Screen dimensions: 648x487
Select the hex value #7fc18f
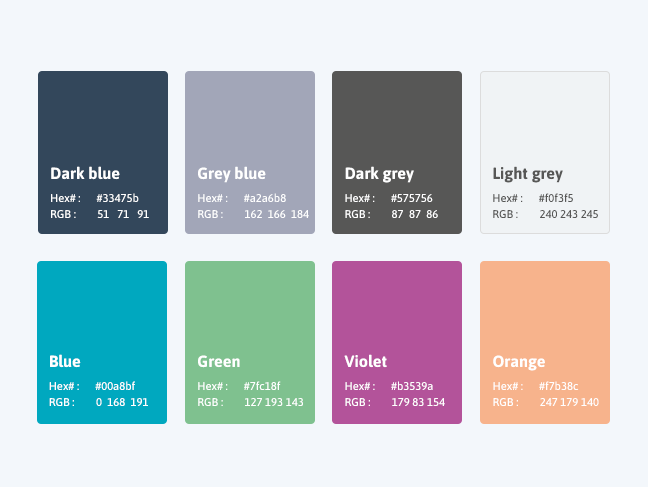point(262,386)
